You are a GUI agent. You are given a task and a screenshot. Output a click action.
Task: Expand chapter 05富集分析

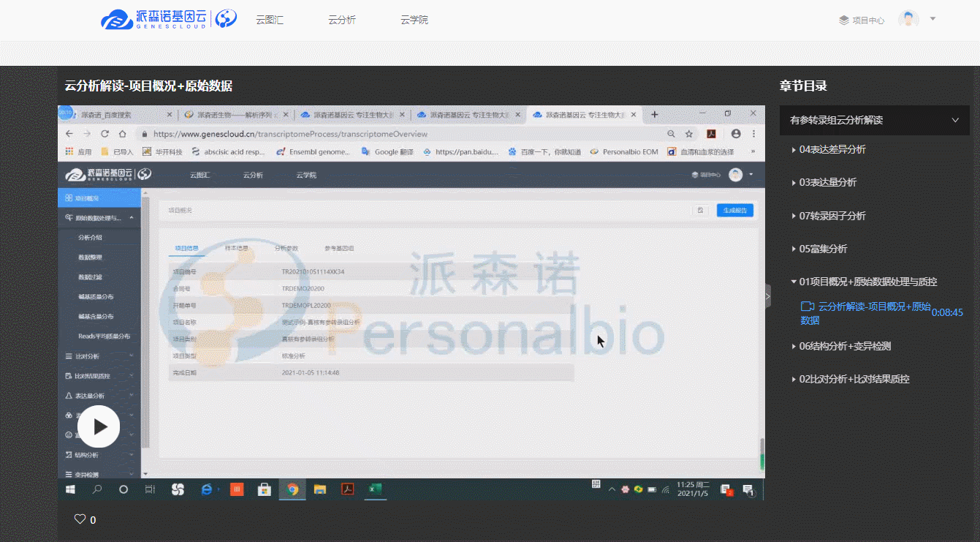tap(819, 249)
